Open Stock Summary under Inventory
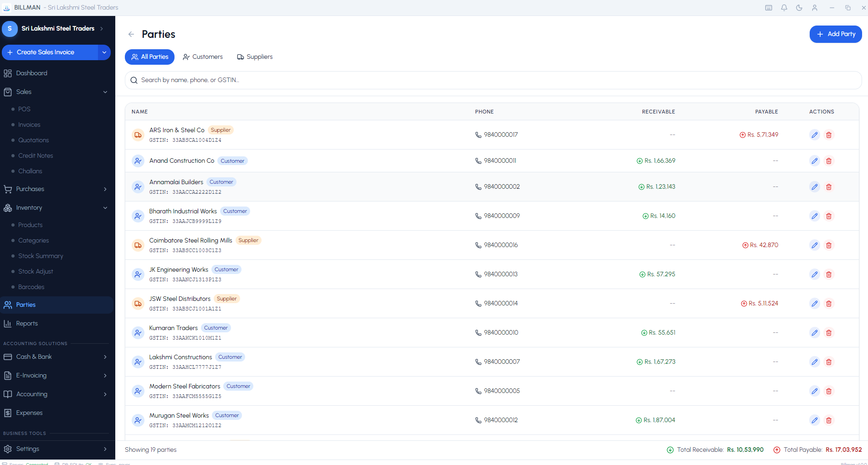Image resolution: width=868 pixels, height=465 pixels. pyautogui.click(x=41, y=256)
